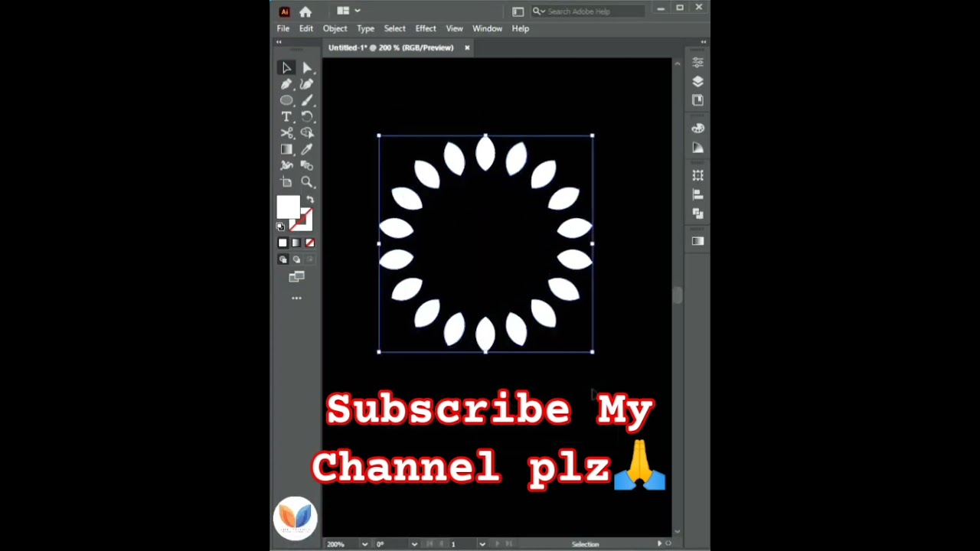Open the Help menu

[520, 28]
